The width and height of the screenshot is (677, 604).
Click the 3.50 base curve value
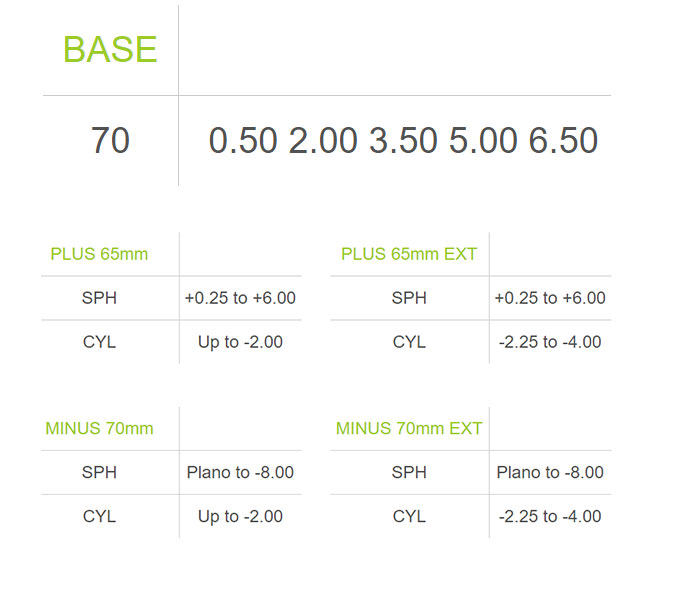click(403, 140)
